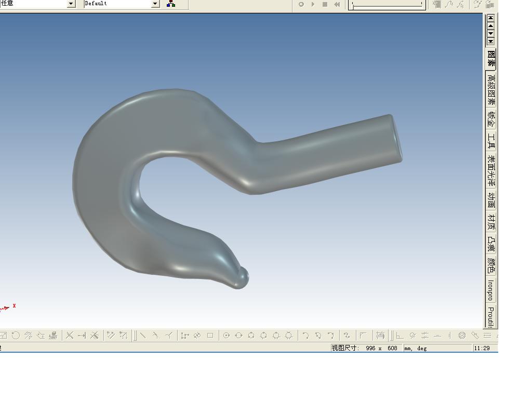The height and width of the screenshot is (399, 532).
Task: Open the 凸痕 catalog tab
Action: (491, 244)
